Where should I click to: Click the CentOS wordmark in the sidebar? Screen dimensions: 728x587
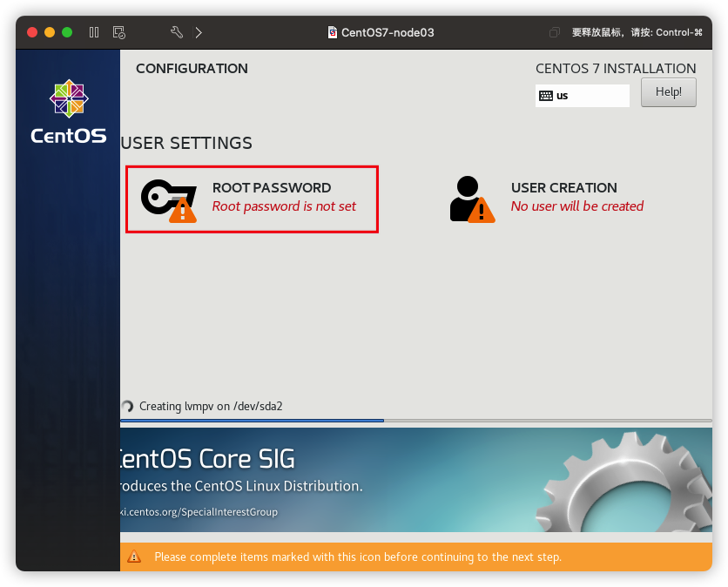69,136
